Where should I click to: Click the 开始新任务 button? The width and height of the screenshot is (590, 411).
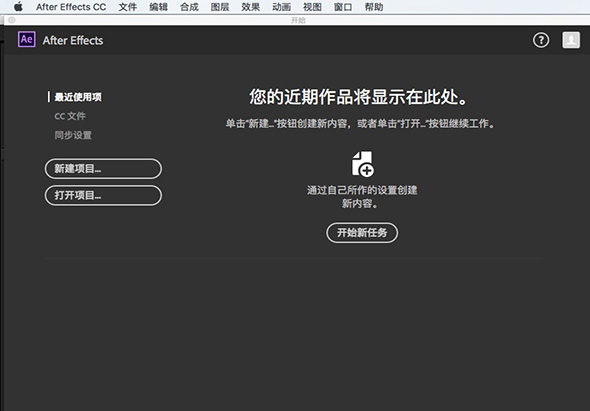point(362,233)
